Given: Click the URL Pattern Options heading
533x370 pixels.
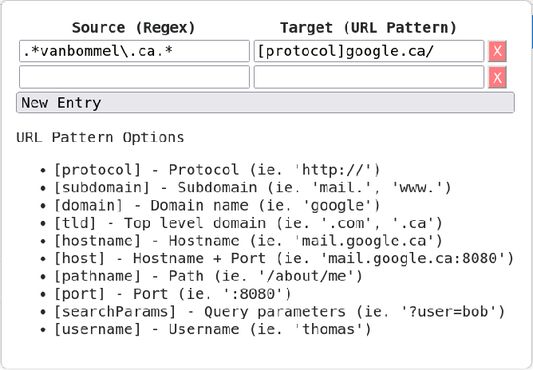Looking at the screenshot, I should pyautogui.click(x=100, y=137).
